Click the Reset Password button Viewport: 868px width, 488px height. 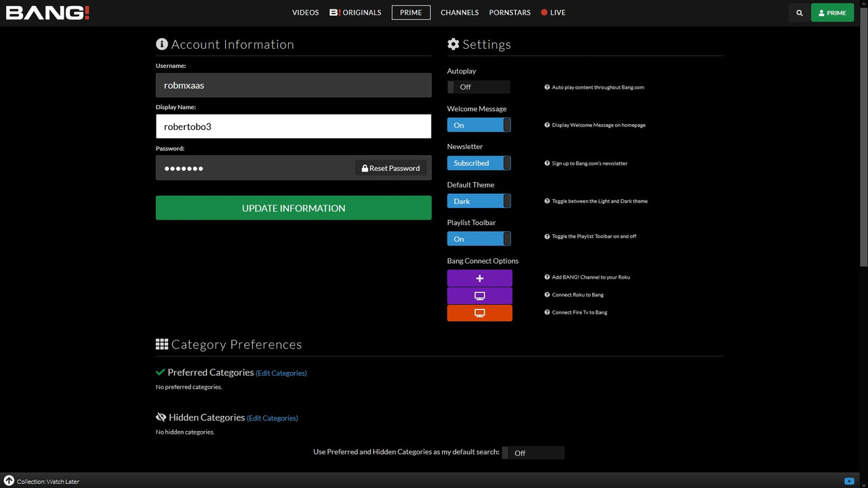point(391,168)
